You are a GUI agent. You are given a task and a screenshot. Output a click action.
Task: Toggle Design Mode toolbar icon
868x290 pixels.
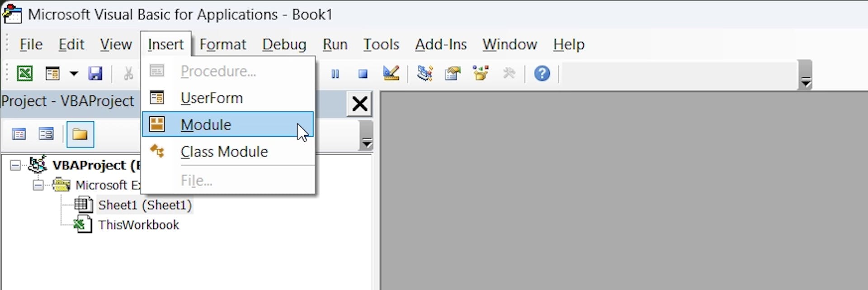pos(391,73)
